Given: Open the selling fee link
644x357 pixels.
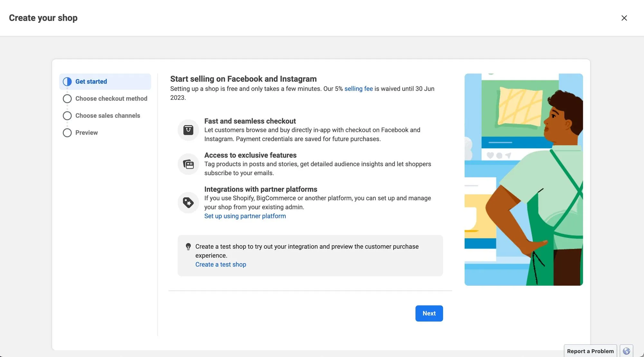Looking at the screenshot, I should point(358,89).
